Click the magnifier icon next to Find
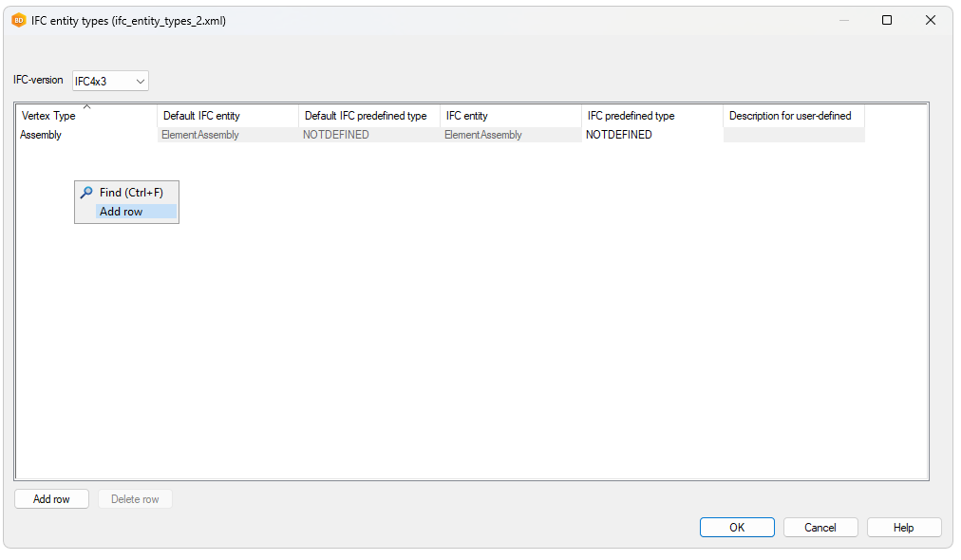 click(x=86, y=193)
